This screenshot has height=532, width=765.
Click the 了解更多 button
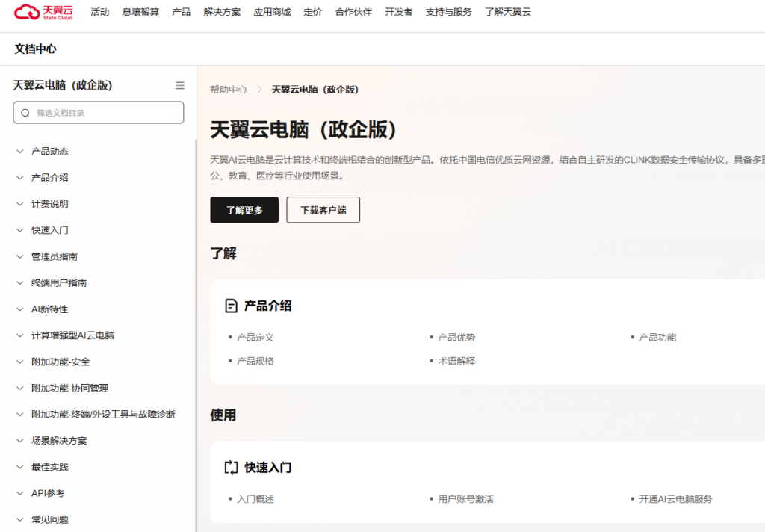[x=244, y=210]
